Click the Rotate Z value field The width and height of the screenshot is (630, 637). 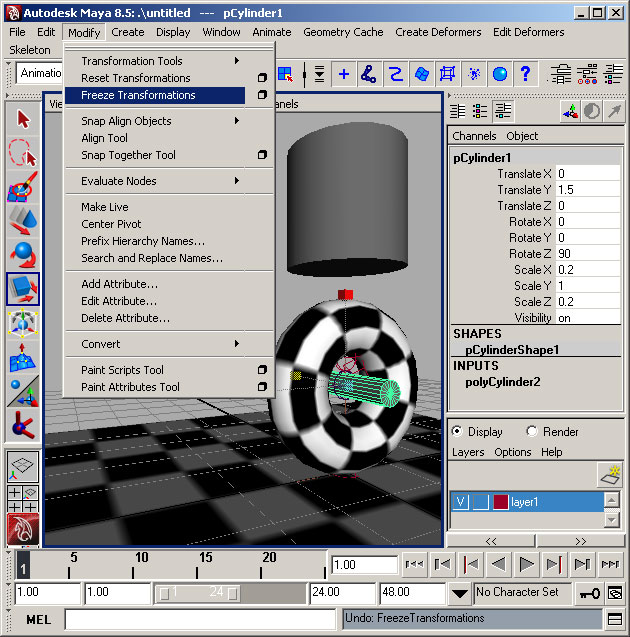[586, 254]
